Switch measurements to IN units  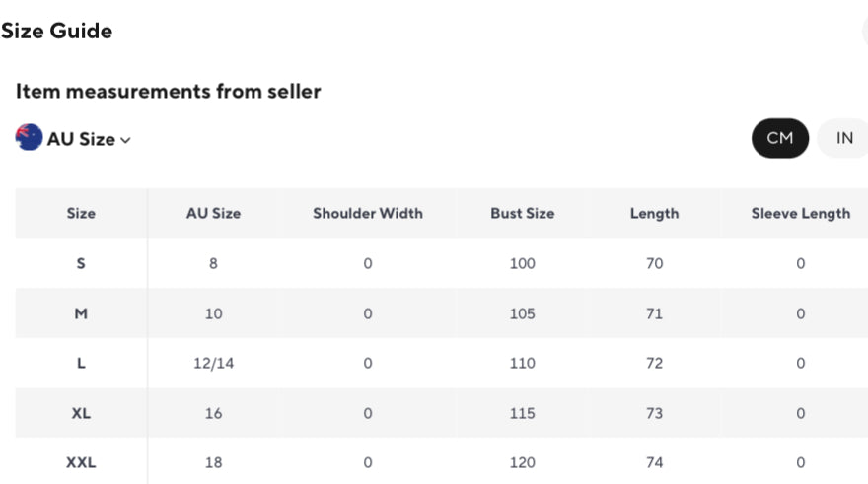(844, 138)
